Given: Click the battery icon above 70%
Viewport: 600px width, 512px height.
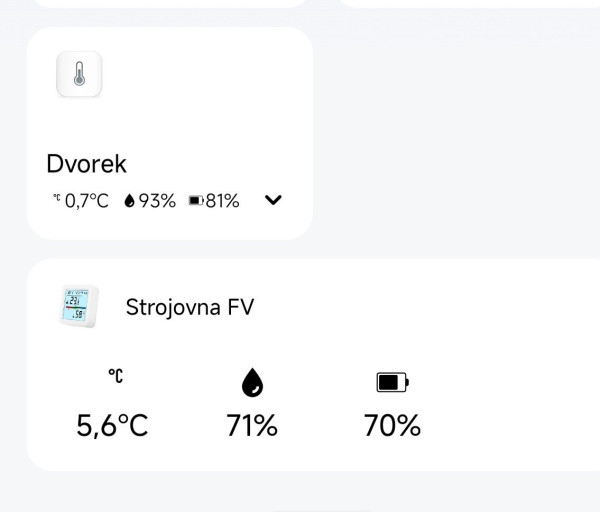Looking at the screenshot, I should (392, 382).
